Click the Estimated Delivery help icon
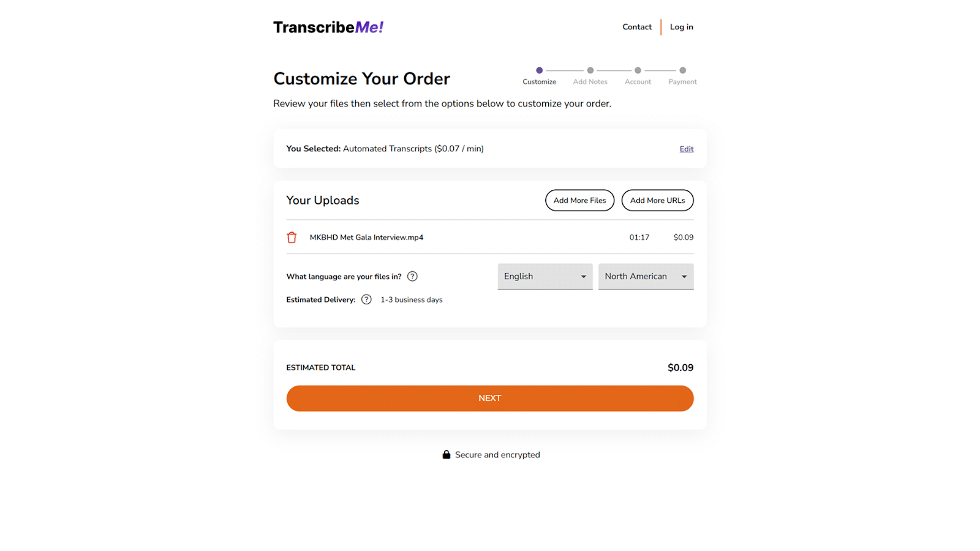Viewport: 980px width, 551px height. click(366, 299)
